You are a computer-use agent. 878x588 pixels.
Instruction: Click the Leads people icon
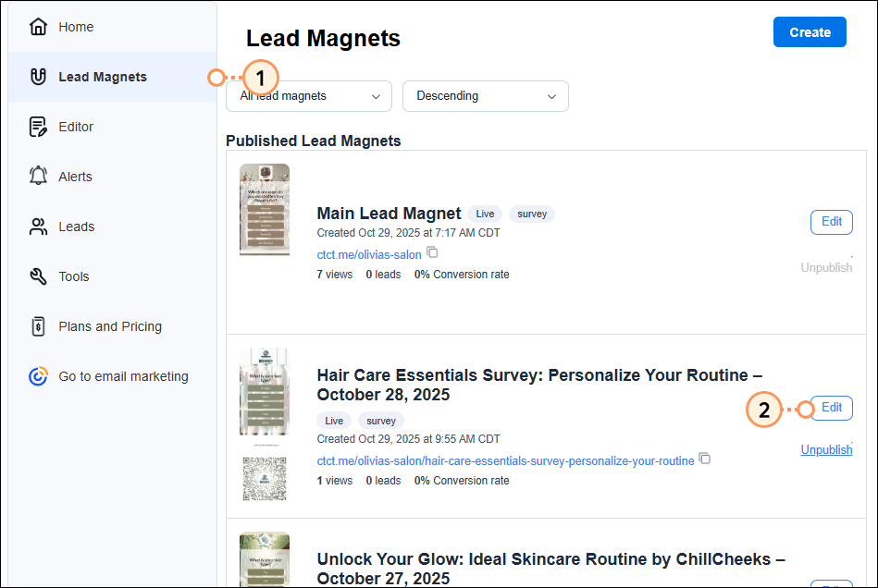coord(38,227)
